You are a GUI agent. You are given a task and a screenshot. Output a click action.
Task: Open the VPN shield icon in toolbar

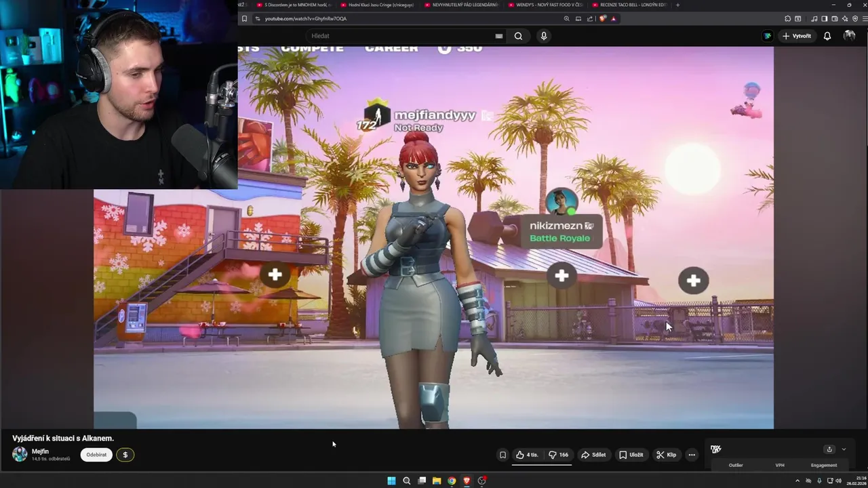(x=855, y=18)
